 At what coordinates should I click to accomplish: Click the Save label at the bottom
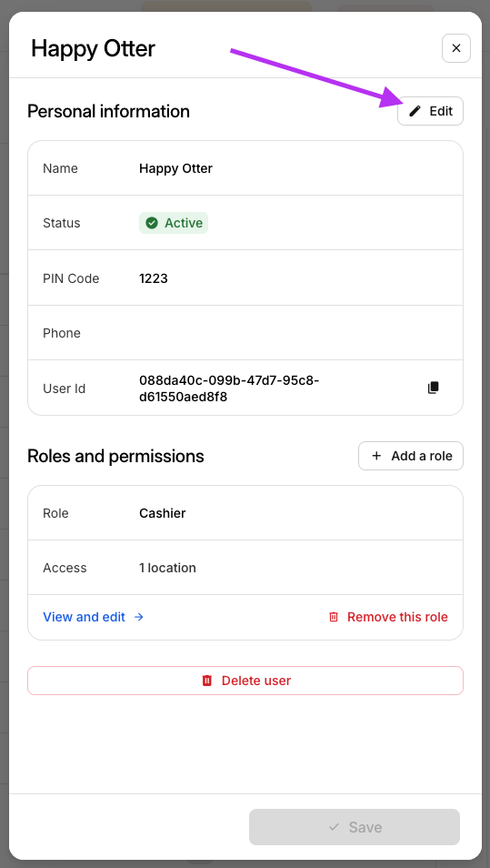(x=365, y=827)
